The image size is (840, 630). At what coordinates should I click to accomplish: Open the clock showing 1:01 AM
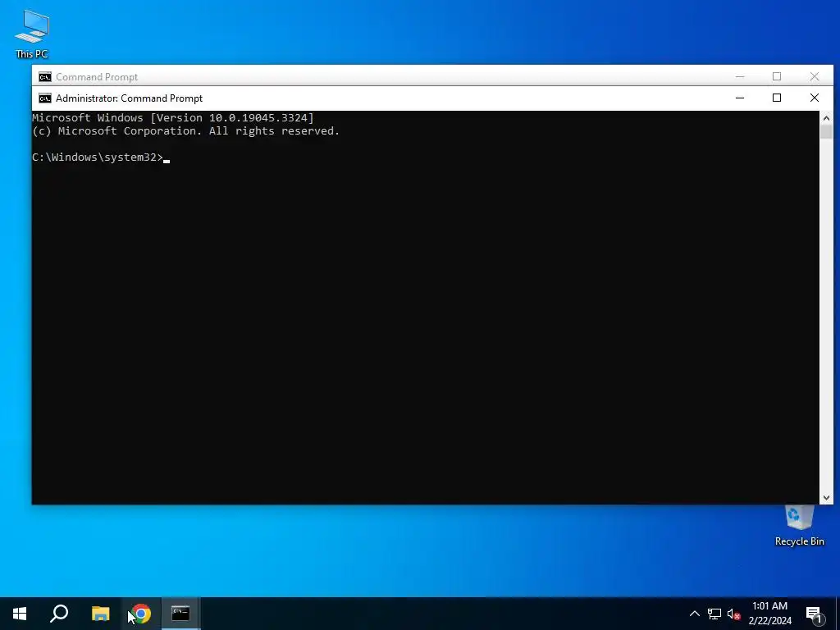[x=769, y=614]
